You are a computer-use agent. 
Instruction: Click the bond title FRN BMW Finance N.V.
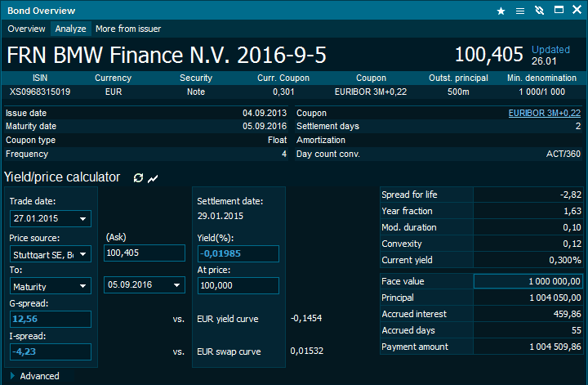coord(167,55)
